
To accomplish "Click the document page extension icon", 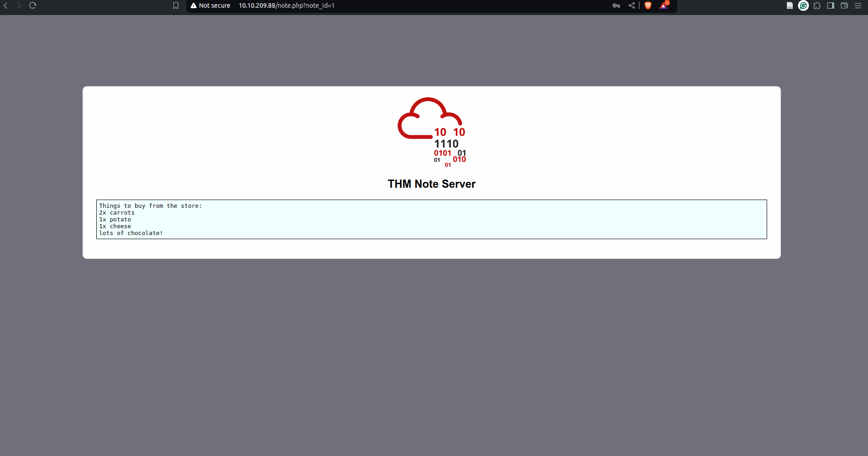I will pos(790,5).
